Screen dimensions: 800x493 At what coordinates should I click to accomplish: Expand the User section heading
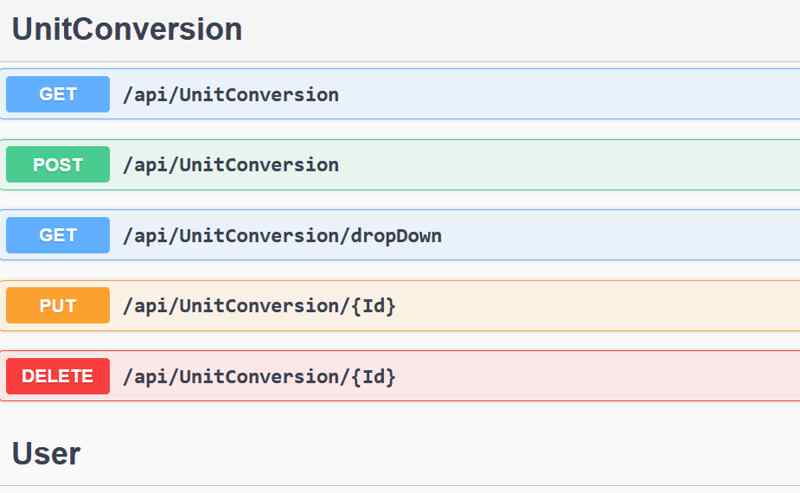pyautogui.click(x=46, y=454)
